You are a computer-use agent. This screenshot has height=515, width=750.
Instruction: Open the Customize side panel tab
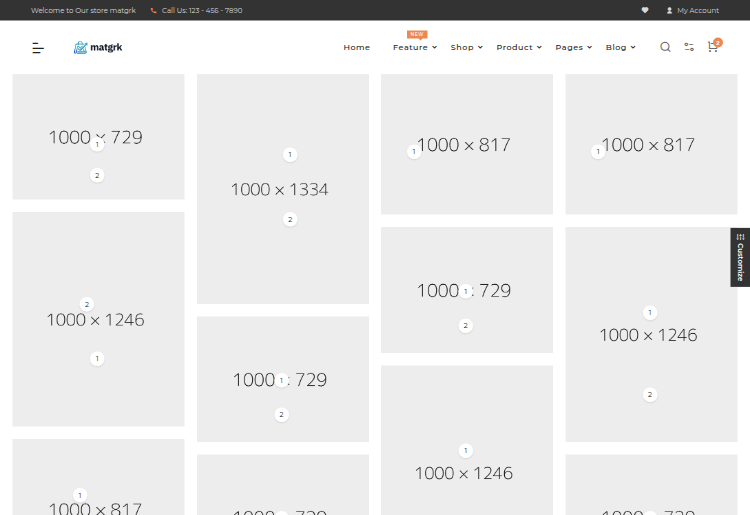[740, 257]
